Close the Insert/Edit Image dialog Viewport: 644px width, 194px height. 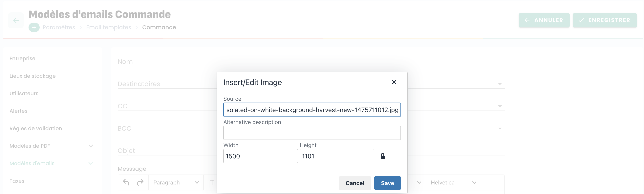click(x=394, y=82)
